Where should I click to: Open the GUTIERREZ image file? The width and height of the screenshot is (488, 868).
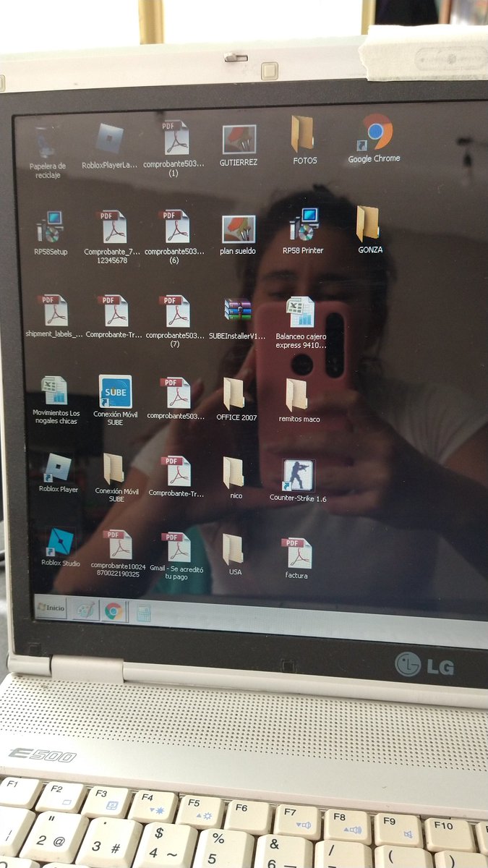[x=239, y=139]
